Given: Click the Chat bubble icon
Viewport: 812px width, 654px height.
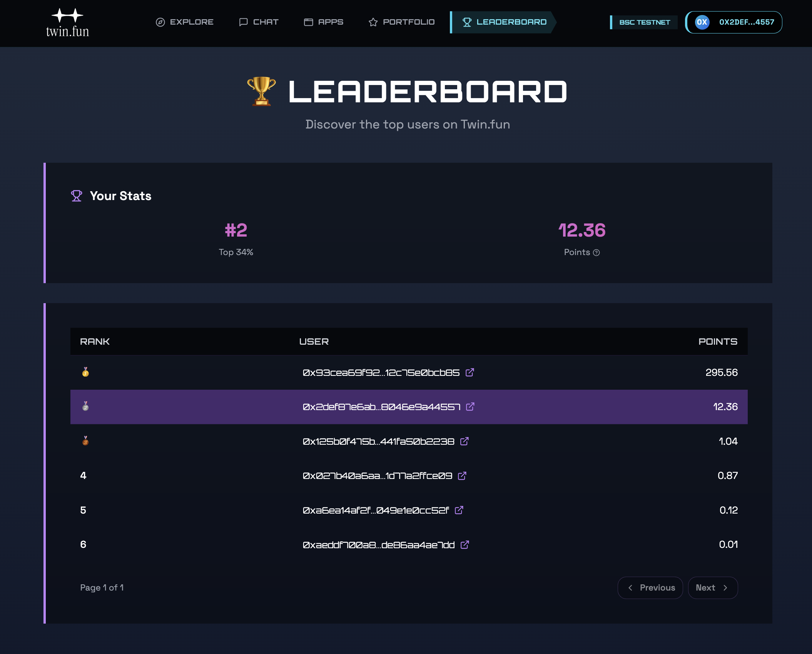Looking at the screenshot, I should coord(243,22).
